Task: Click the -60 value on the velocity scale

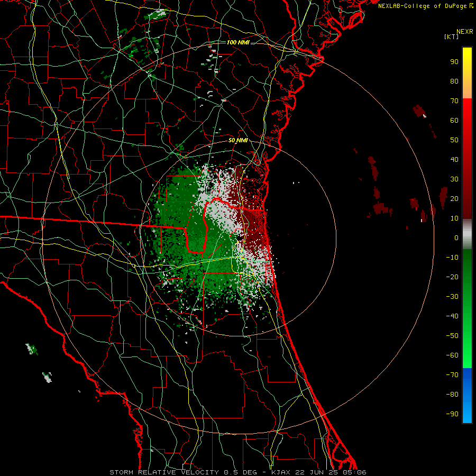Action: [452, 355]
